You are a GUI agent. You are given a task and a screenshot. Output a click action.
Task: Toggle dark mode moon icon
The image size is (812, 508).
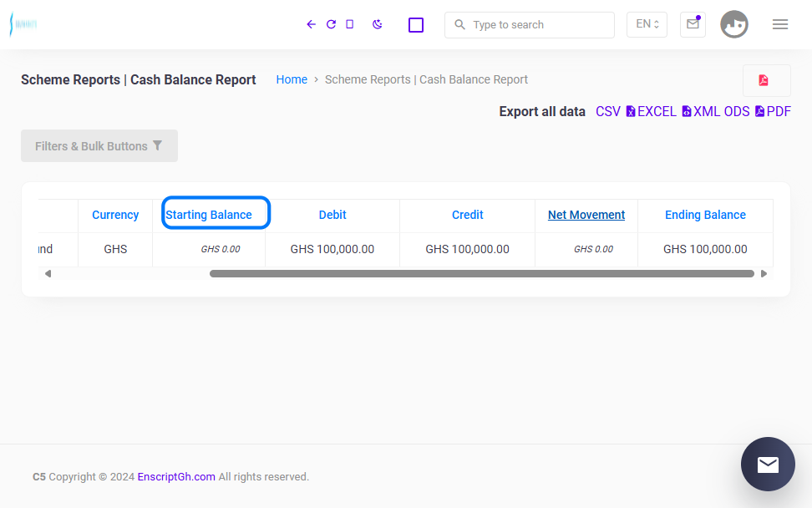[377, 24]
